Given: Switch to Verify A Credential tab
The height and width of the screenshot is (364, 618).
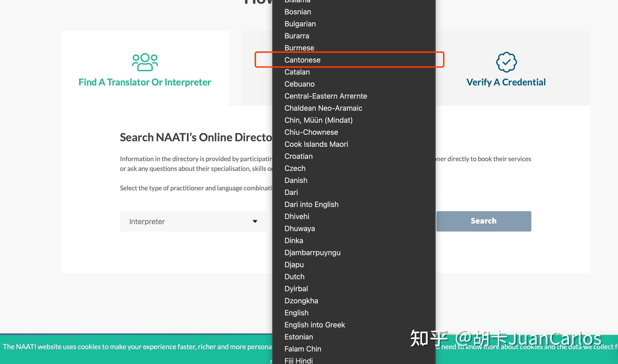Looking at the screenshot, I should [506, 82].
